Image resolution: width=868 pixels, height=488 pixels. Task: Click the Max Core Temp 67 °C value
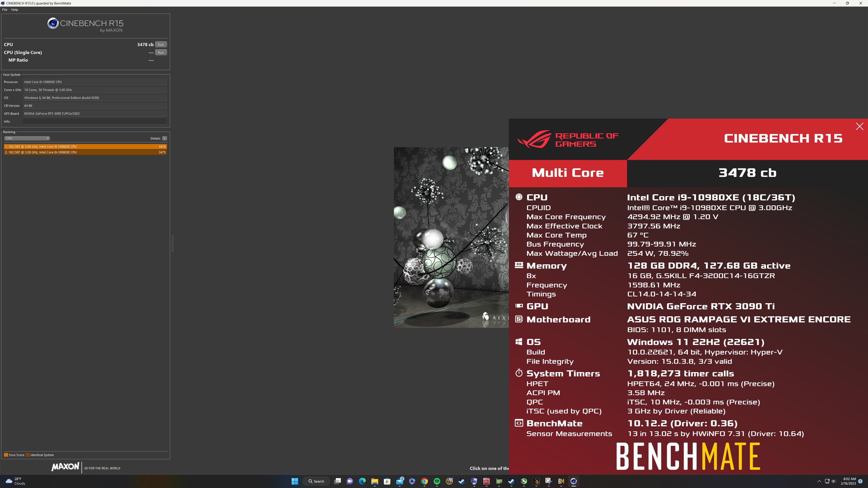point(637,235)
